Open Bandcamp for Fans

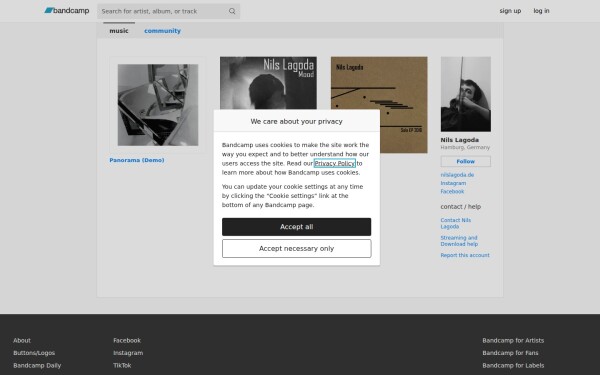click(x=510, y=353)
